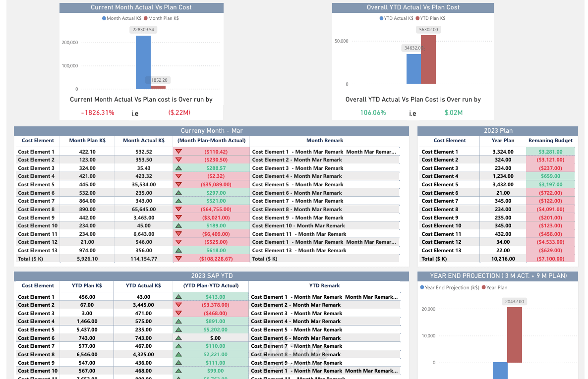Sort by Month Actual K$ column header
Screen dimensions: 588x379
point(144,141)
